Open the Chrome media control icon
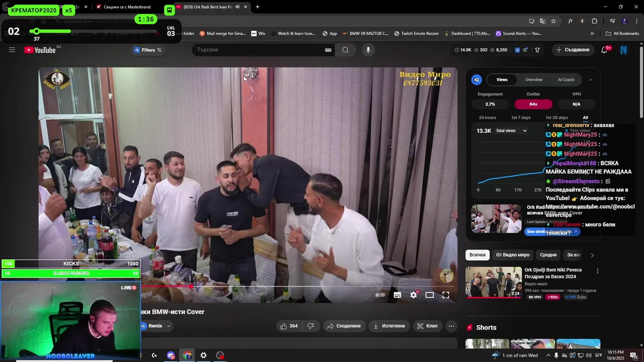This screenshot has width=644, height=362. tap(612, 21)
